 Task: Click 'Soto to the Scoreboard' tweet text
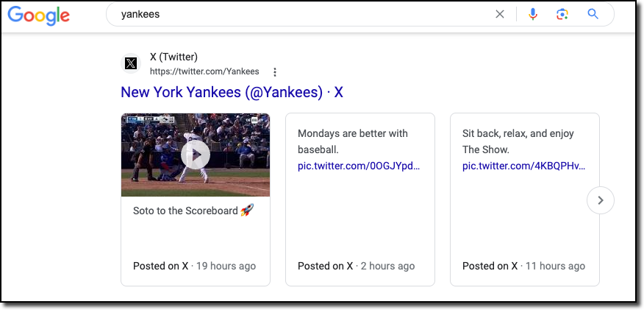tap(193, 211)
